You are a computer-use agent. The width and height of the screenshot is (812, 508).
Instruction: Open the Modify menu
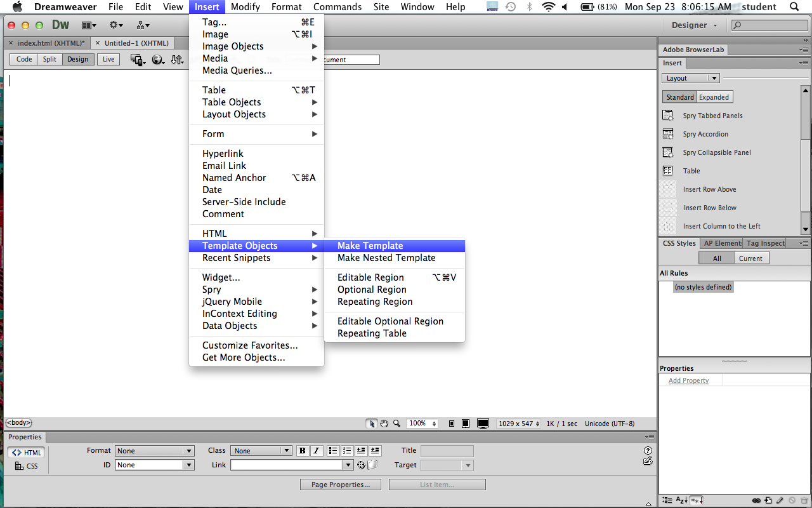pos(246,7)
